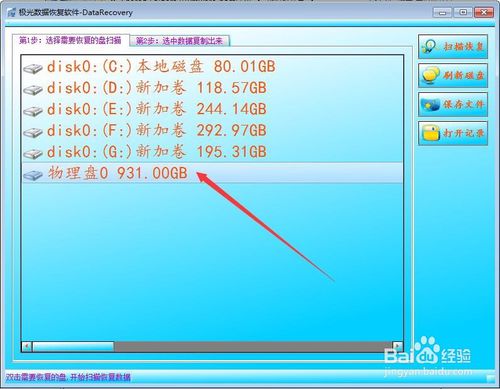Maximize the DataRecovery window
This screenshot has height=389, width=500.
pyautogui.click(x=463, y=13)
